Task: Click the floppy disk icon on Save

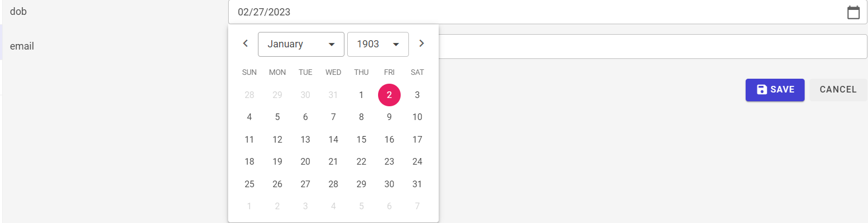Action: point(762,90)
